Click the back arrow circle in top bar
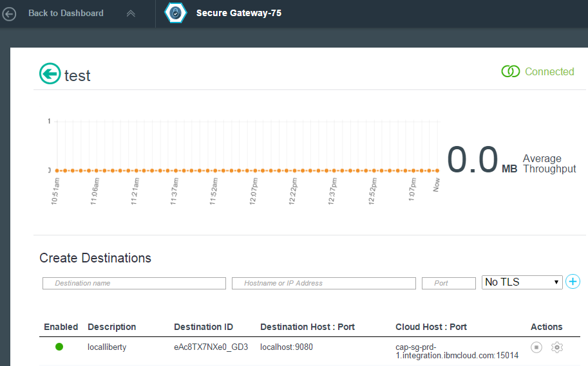 (9, 14)
